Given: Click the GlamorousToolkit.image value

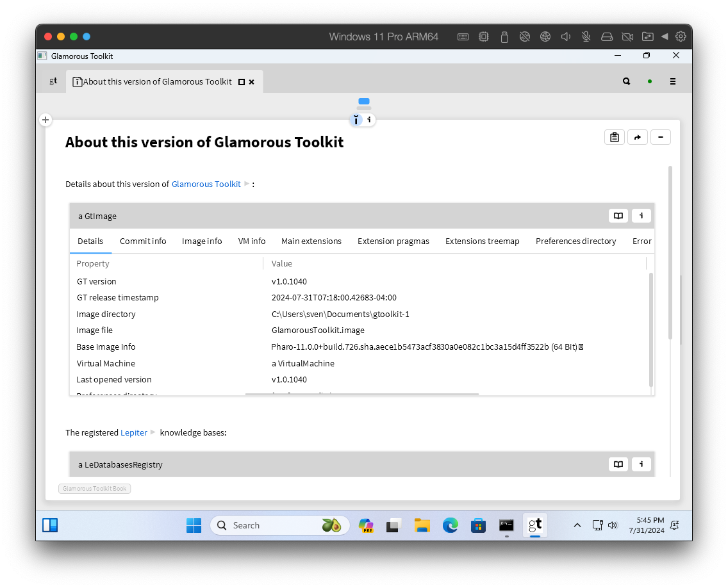Looking at the screenshot, I should pyautogui.click(x=318, y=331).
